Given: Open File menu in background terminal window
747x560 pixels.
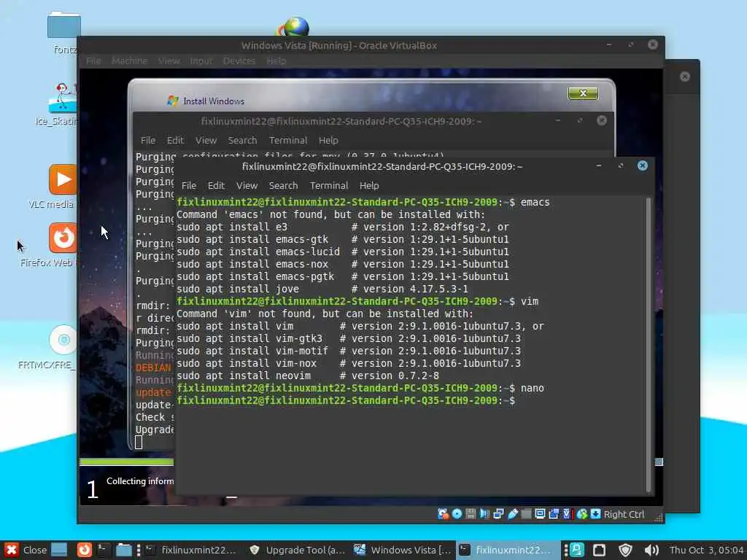Looking at the screenshot, I should tap(147, 141).
